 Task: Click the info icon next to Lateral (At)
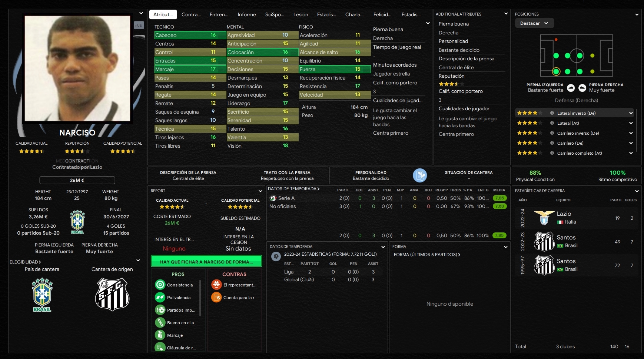point(552,123)
